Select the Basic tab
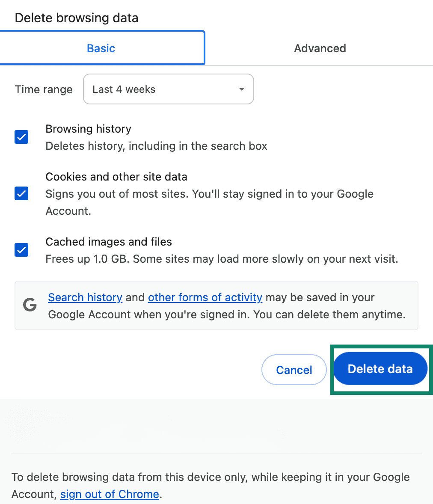Screen dimensions: 433x504 [x=101, y=48]
